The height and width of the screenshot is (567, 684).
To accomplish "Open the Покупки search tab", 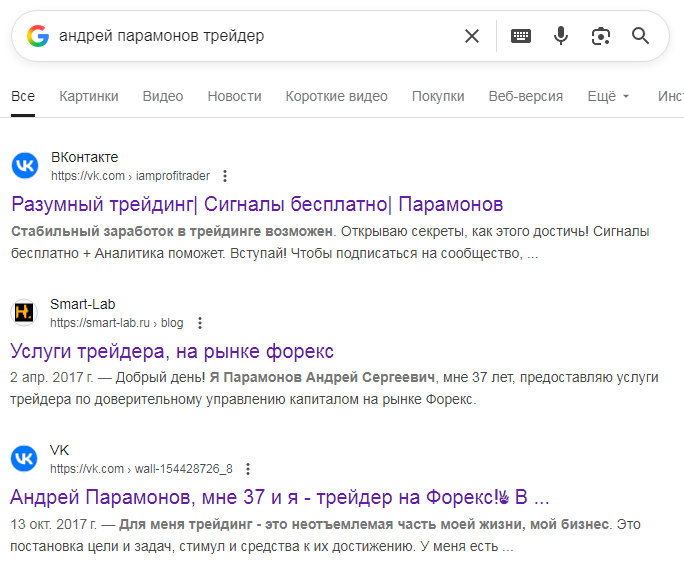I will pos(438,96).
